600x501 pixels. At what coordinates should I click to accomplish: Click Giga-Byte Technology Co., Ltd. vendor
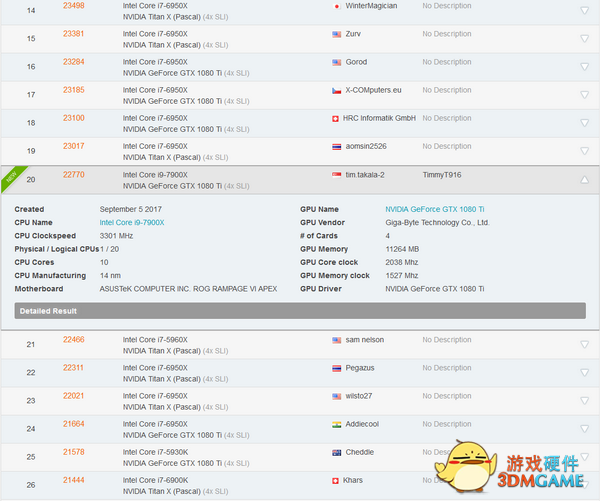point(437,222)
